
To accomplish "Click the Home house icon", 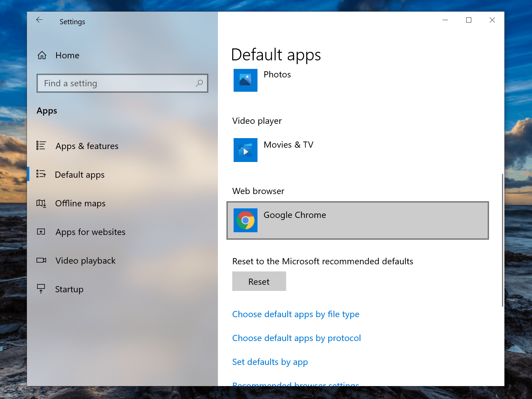I will [42, 55].
